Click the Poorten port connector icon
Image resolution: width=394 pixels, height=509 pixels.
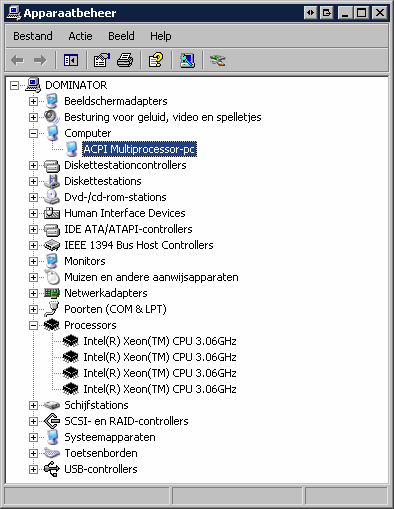coord(52,309)
